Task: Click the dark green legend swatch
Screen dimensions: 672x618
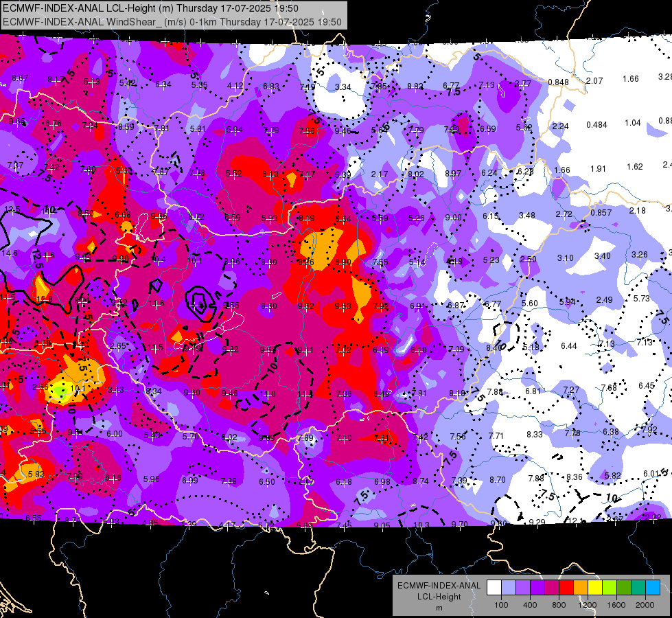Action: click(623, 588)
